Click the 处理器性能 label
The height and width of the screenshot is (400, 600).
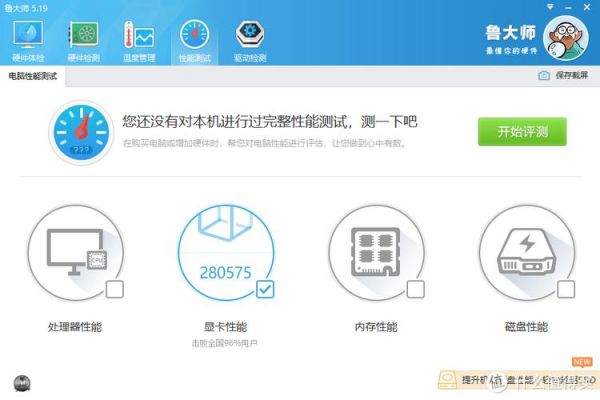(x=75, y=327)
